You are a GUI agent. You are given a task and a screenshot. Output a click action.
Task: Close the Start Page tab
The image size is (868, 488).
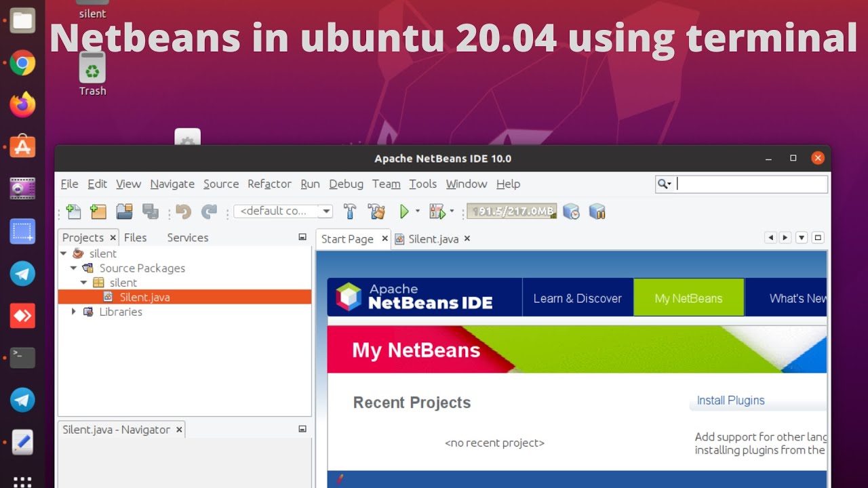384,238
